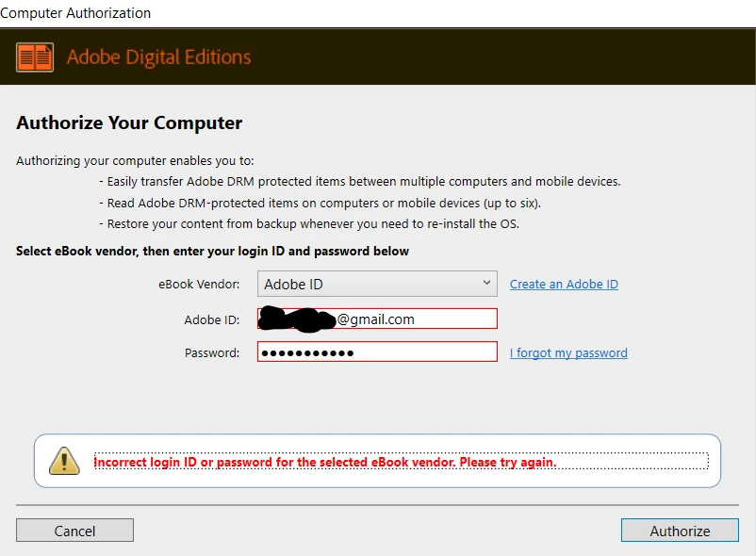
Task: Click the eBook Vendor label
Action: [199, 285]
